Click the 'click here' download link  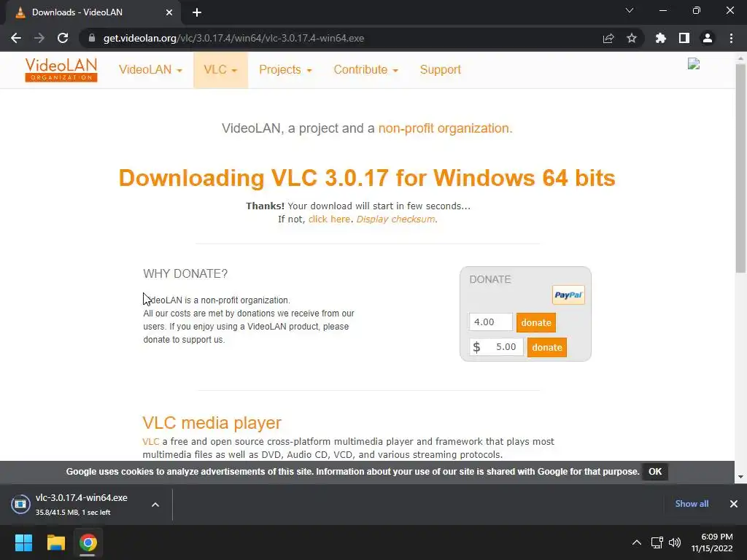pos(329,219)
